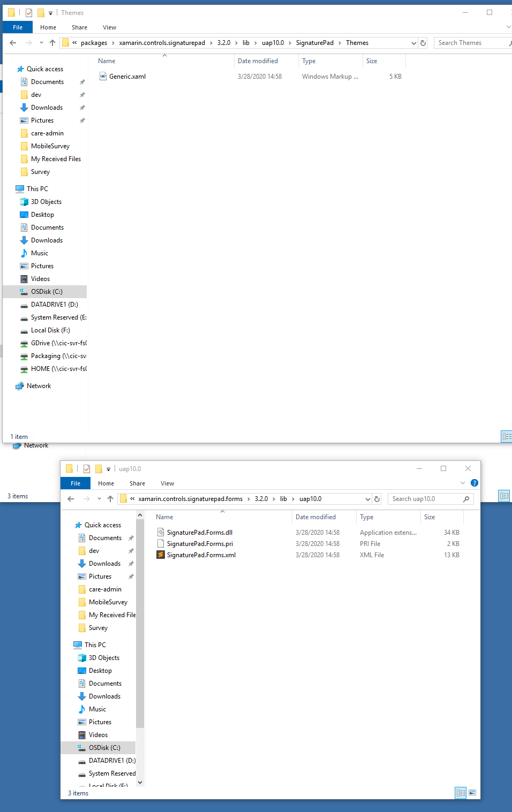The height and width of the screenshot is (812, 512).
Task: Go up one level in uap10.0 window
Action: pos(110,499)
